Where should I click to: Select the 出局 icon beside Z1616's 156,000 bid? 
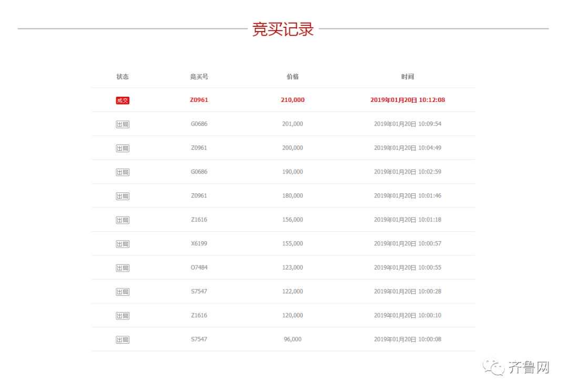pyautogui.click(x=123, y=220)
